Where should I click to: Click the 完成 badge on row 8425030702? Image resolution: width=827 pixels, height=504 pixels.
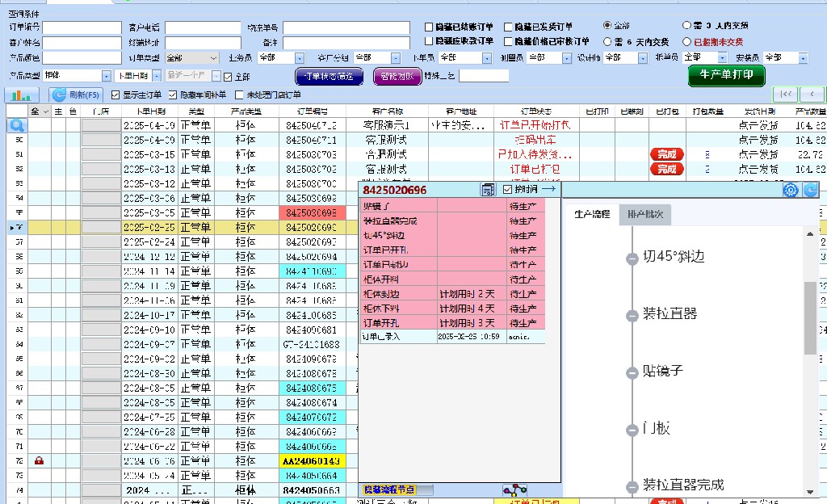[666, 170]
